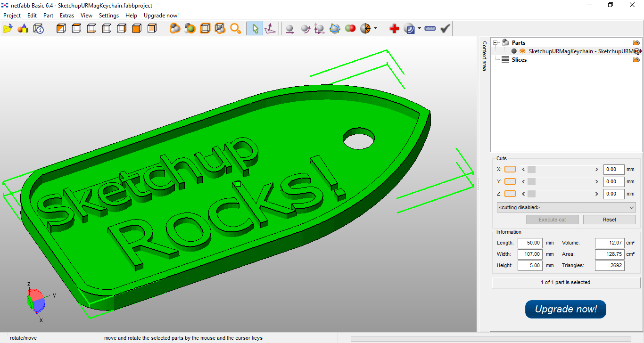Screen dimensions: 644x343
Task: Click the folder icon beside Slices
Action: click(636, 60)
